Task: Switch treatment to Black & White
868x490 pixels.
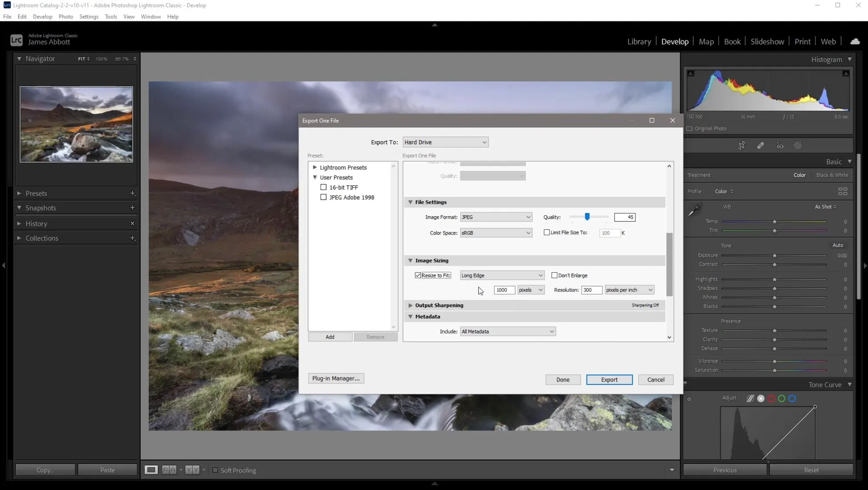Action: point(832,175)
